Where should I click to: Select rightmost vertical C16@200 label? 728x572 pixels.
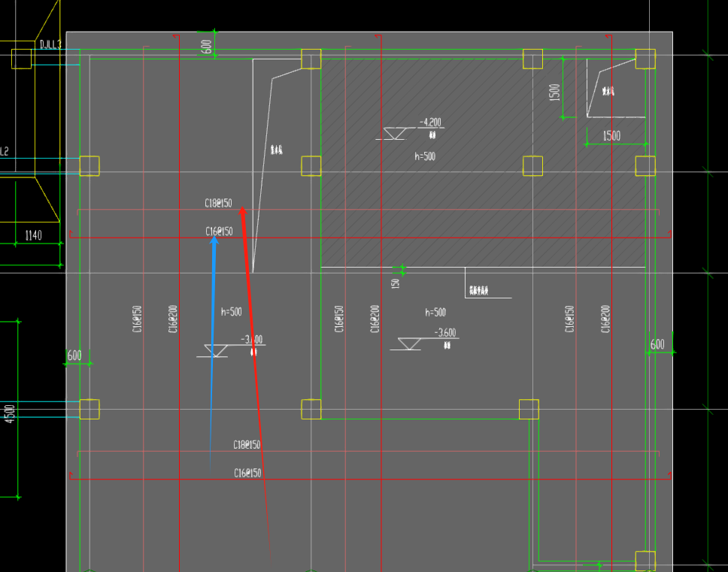[x=605, y=319]
